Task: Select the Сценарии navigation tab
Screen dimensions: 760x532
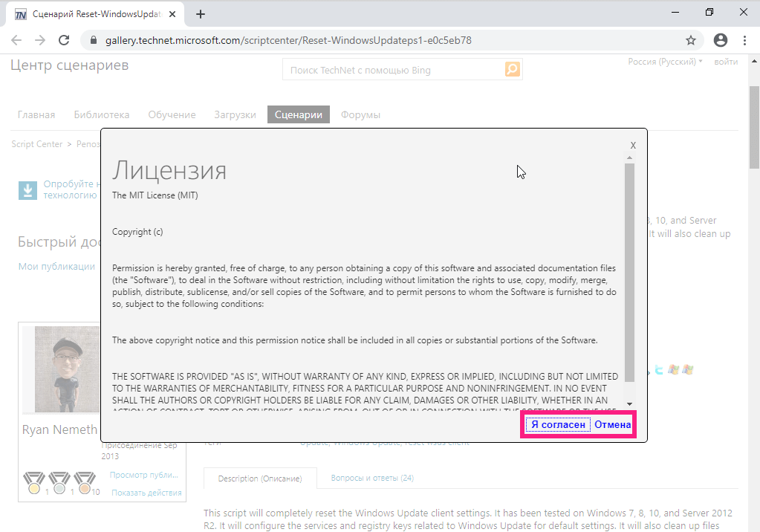Action: click(299, 114)
